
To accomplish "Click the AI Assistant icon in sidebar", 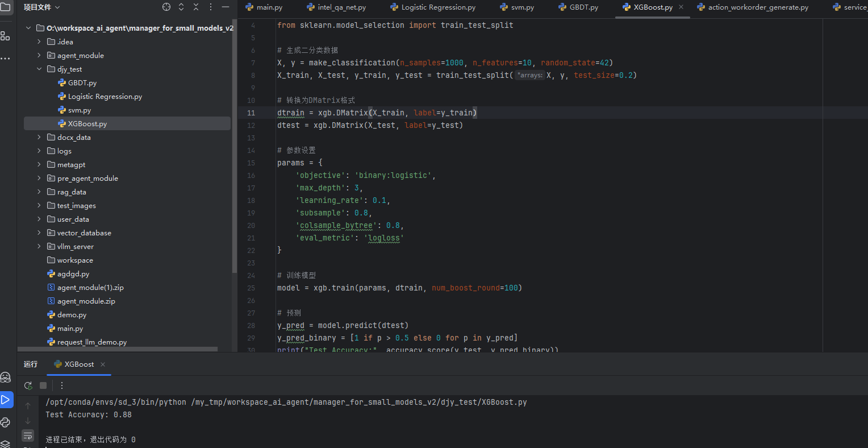I will (x=7, y=377).
